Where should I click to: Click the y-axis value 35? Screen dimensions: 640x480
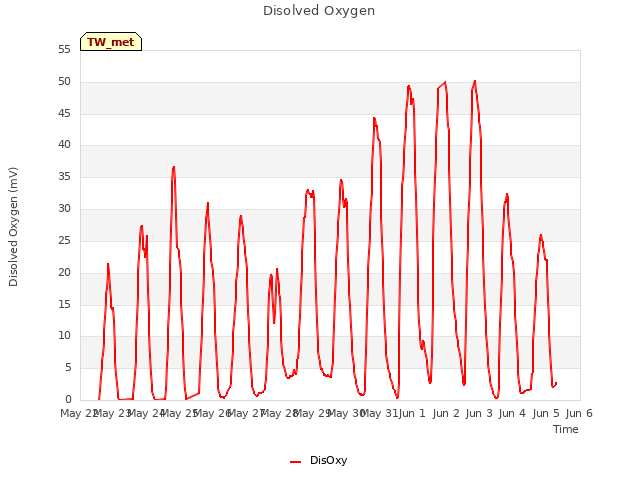pos(64,177)
